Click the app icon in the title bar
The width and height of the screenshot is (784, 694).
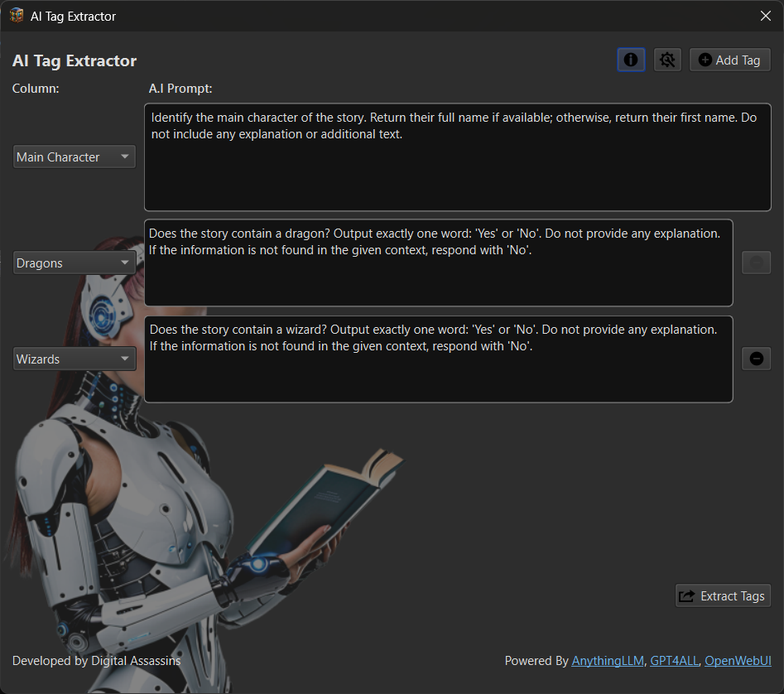[17, 16]
